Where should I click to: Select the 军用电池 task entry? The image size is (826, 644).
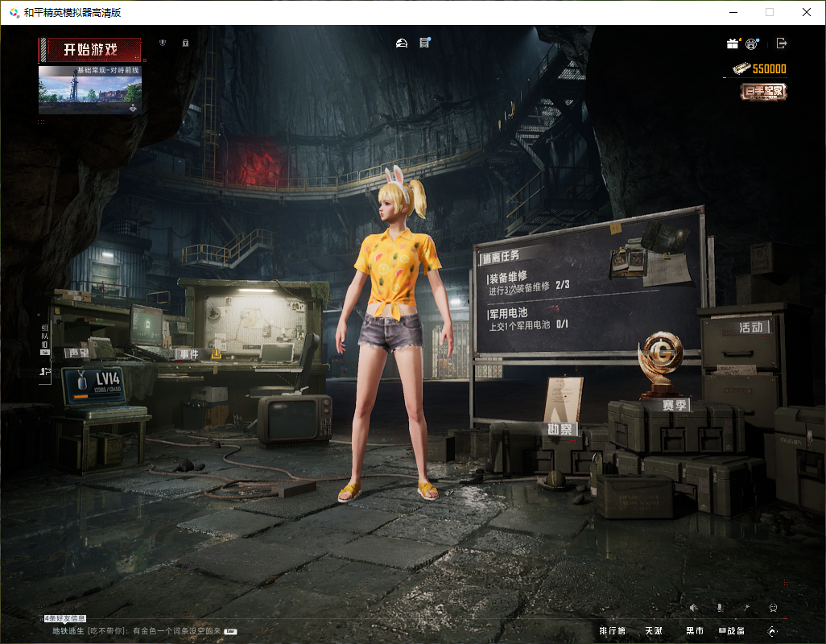(x=528, y=319)
